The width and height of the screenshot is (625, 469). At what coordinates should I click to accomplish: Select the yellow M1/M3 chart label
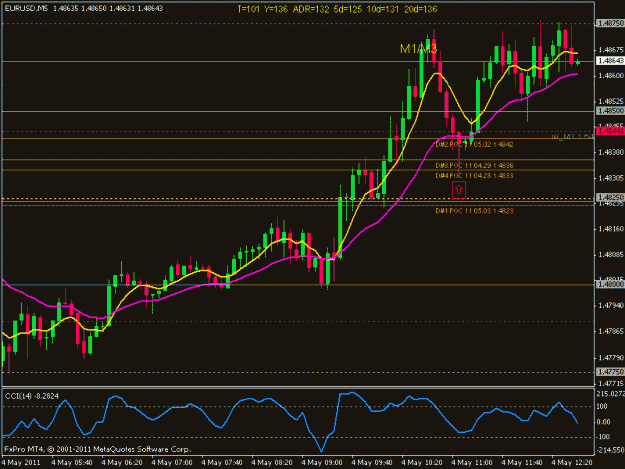coord(419,49)
